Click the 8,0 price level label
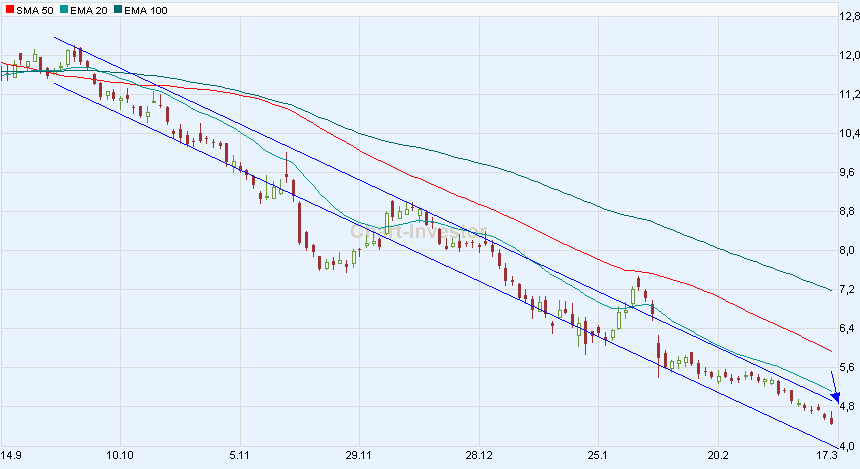The width and height of the screenshot is (860, 469). coord(848,250)
